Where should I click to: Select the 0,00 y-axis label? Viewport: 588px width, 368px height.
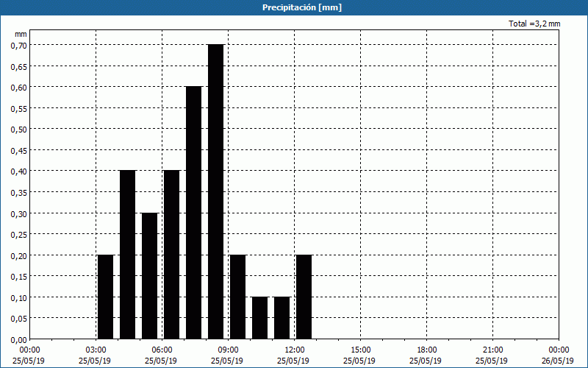point(19,340)
